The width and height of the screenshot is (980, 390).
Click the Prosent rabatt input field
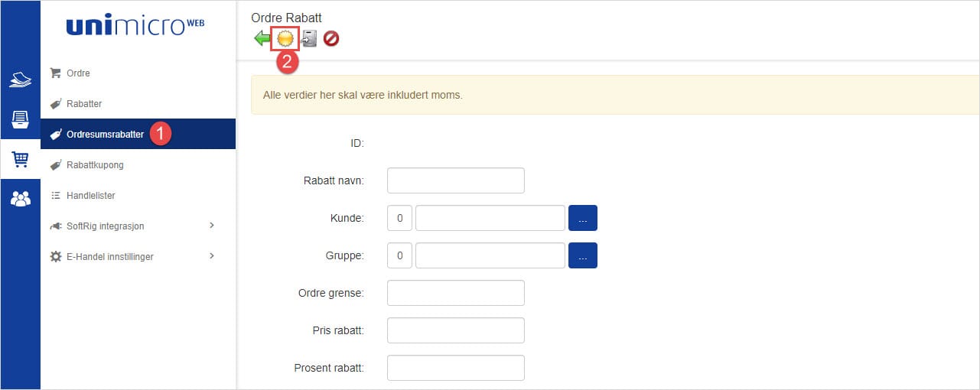point(455,368)
